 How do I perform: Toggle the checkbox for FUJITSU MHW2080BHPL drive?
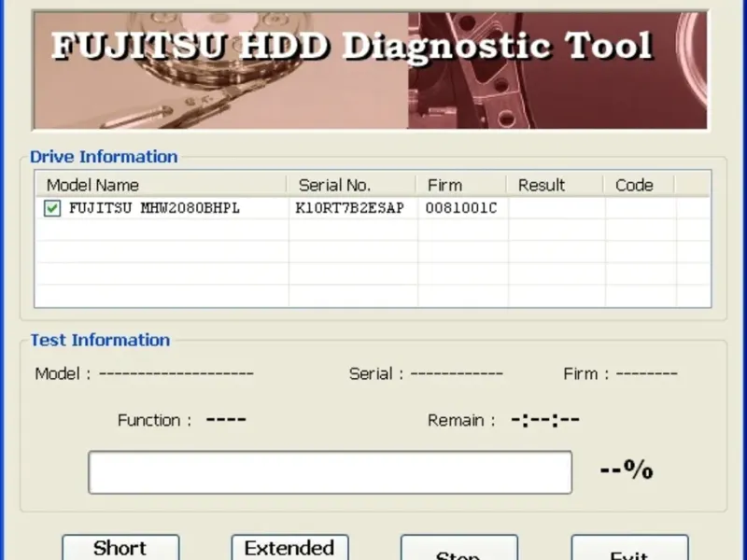click(52, 208)
